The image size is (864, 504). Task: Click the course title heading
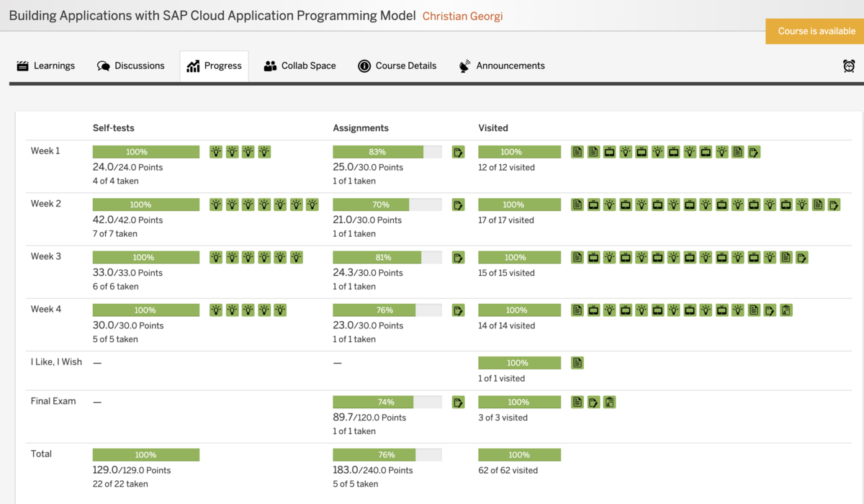[x=212, y=16]
